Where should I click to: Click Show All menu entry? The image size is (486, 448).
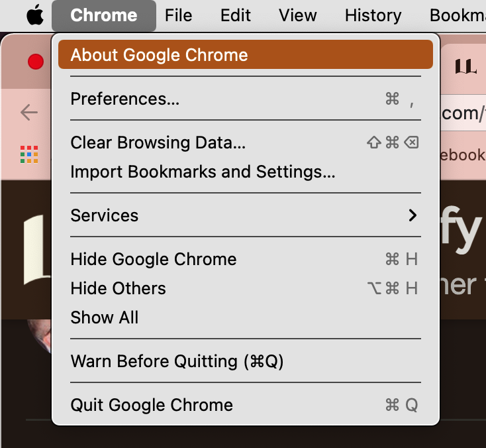click(x=246, y=317)
